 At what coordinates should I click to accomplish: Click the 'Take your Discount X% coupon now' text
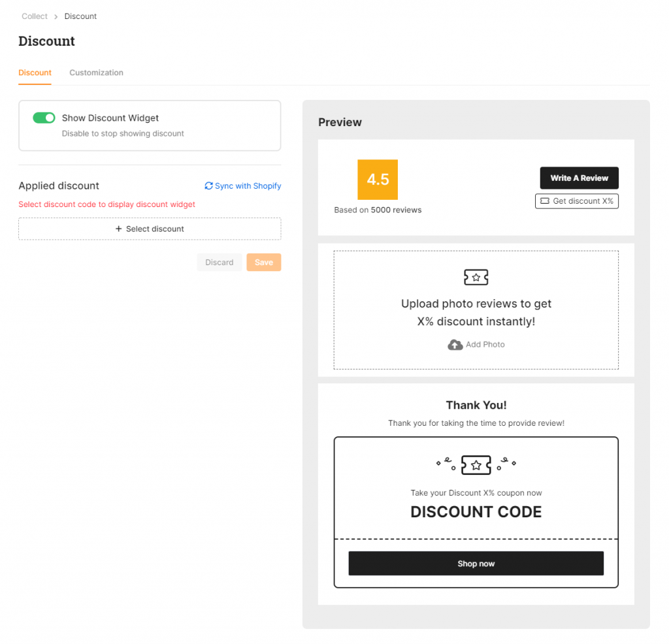coord(476,493)
